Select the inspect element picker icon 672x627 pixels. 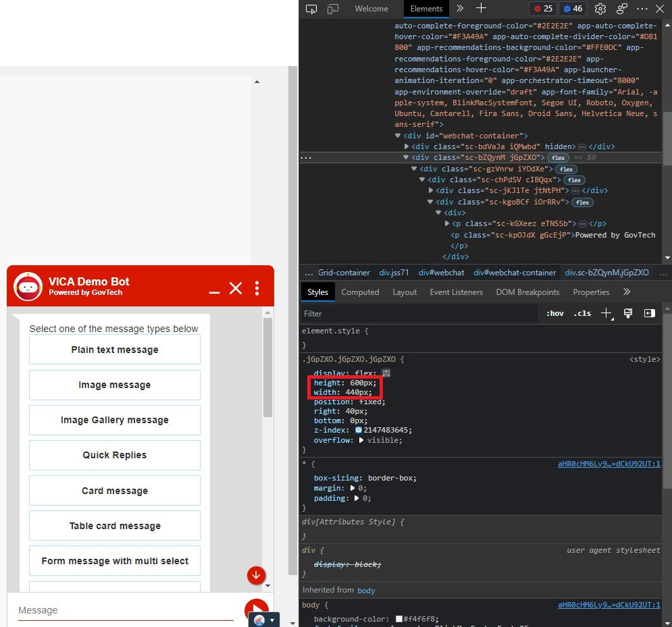click(x=311, y=9)
